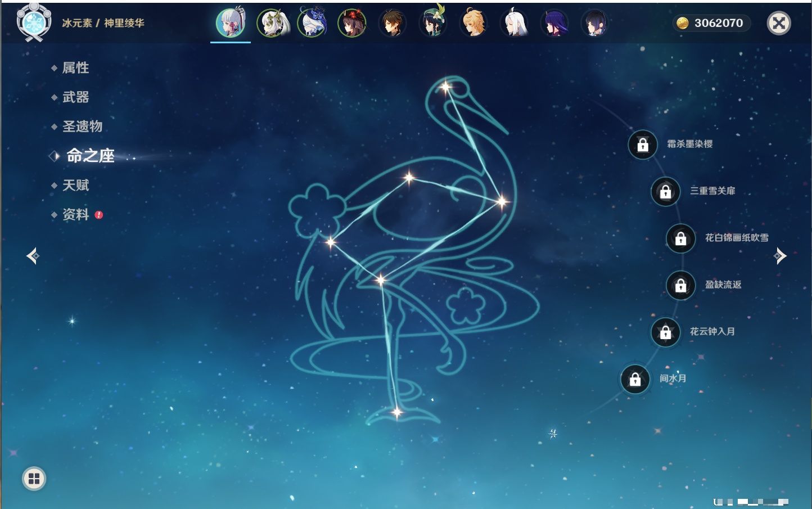This screenshot has height=509, width=812.
Task: Go to the 武器 weapon section
Action: tap(75, 97)
